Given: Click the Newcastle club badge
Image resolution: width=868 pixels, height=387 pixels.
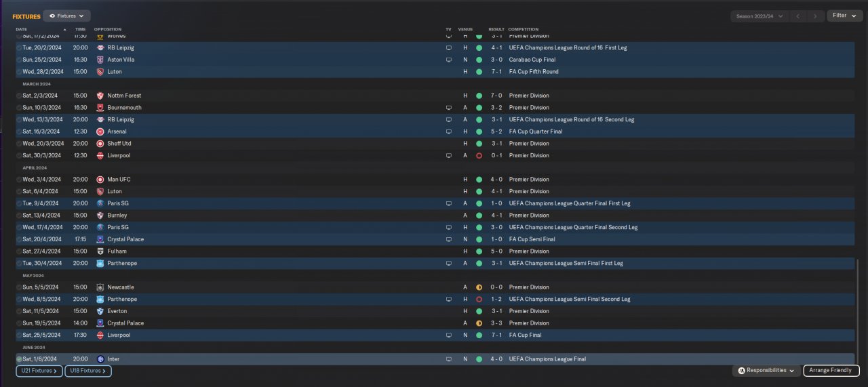Looking at the screenshot, I should click(100, 287).
